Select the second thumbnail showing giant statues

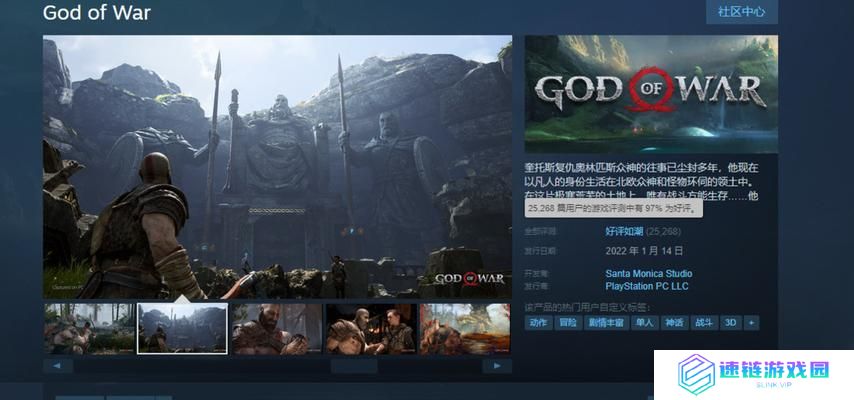point(182,328)
